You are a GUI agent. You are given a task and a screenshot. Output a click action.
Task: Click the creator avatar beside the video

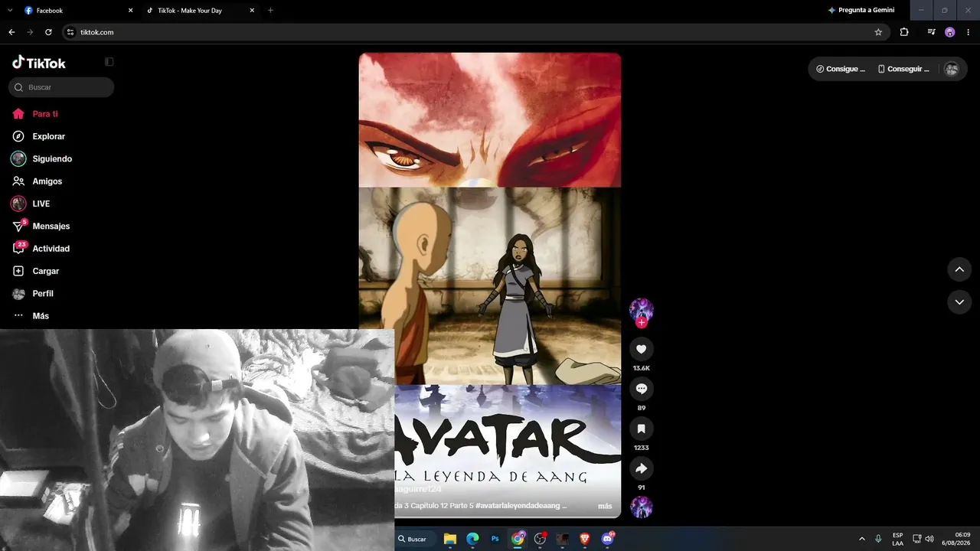[641, 309]
